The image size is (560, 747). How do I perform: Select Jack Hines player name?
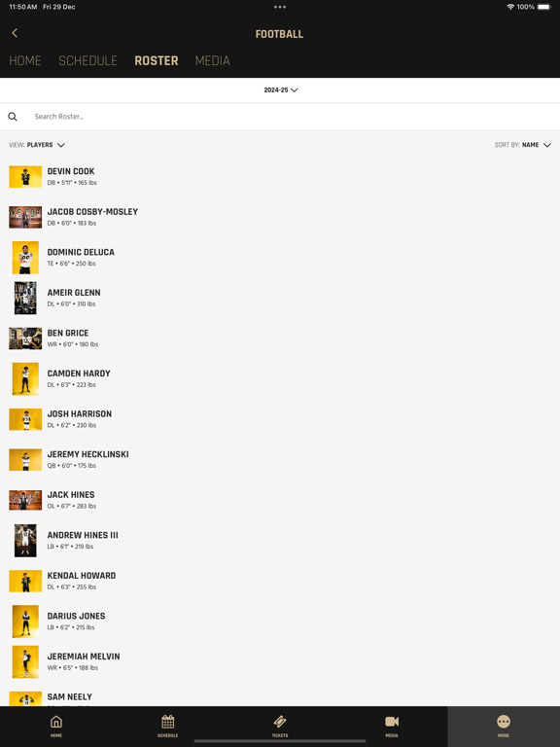(x=71, y=495)
